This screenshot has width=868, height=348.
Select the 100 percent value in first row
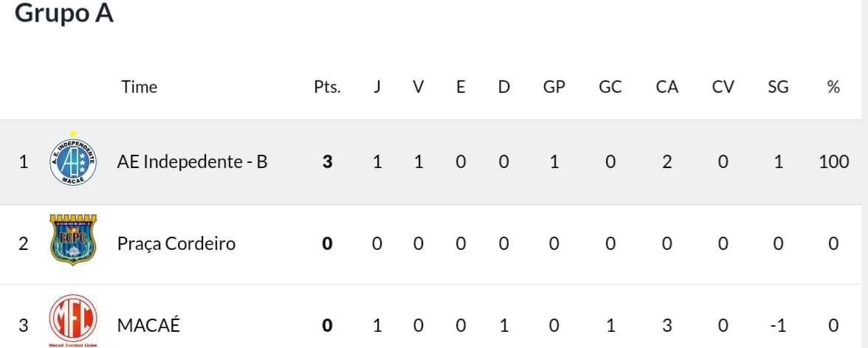point(833,162)
